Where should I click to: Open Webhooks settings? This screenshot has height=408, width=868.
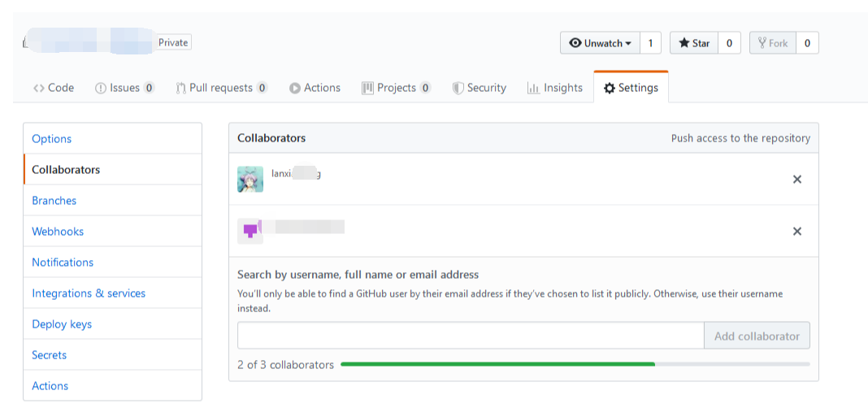[x=112, y=232]
